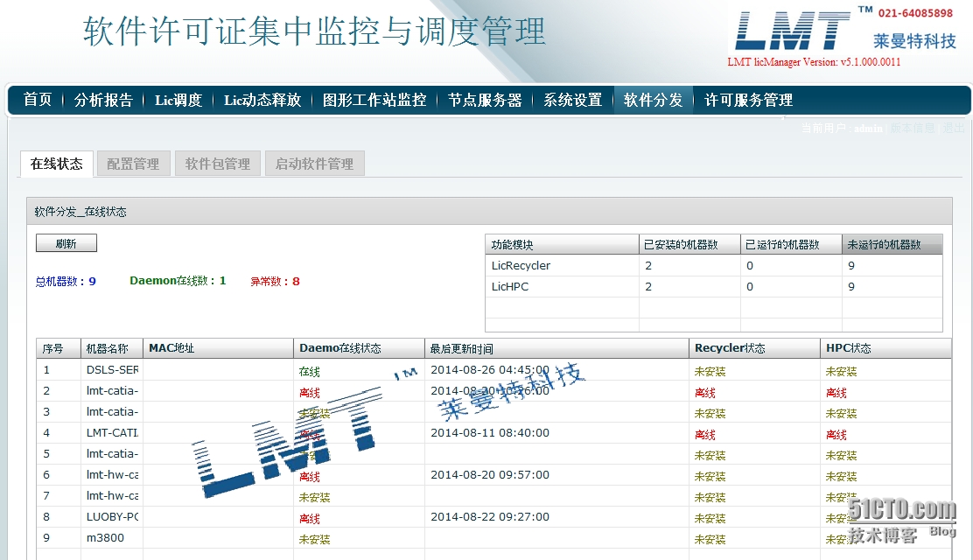Select the 软件分发 menu item

pyautogui.click(x=653, y=100)
